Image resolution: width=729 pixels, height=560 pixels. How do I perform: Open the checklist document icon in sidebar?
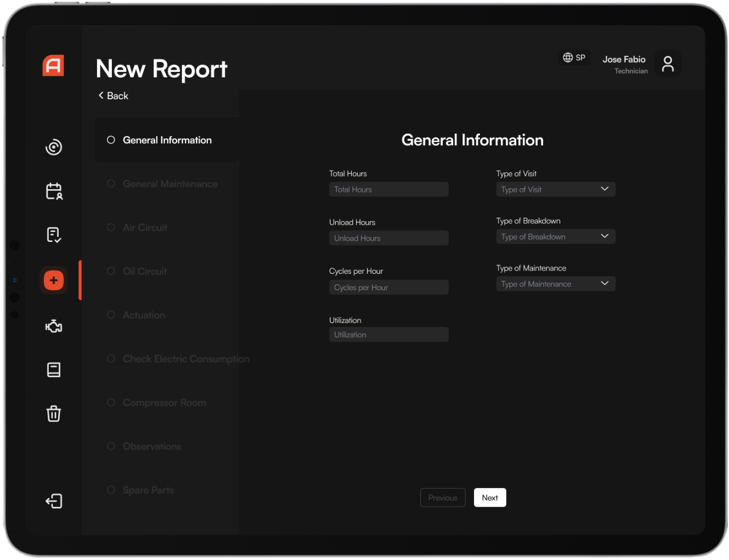(54, 235)
